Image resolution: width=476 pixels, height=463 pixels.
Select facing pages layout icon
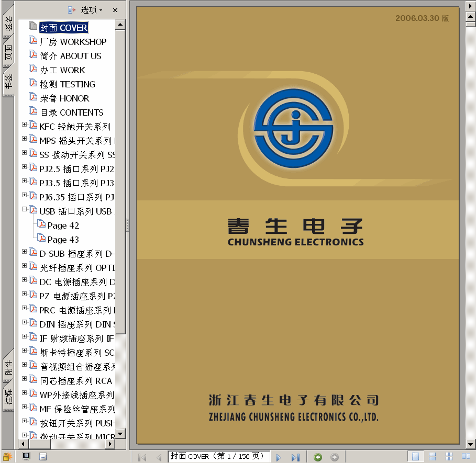(466, 457)
